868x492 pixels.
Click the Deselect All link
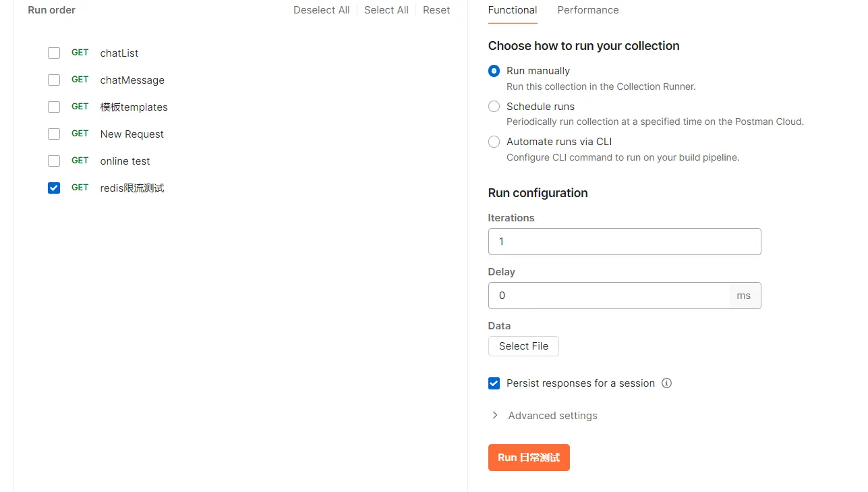pos(321,10)
